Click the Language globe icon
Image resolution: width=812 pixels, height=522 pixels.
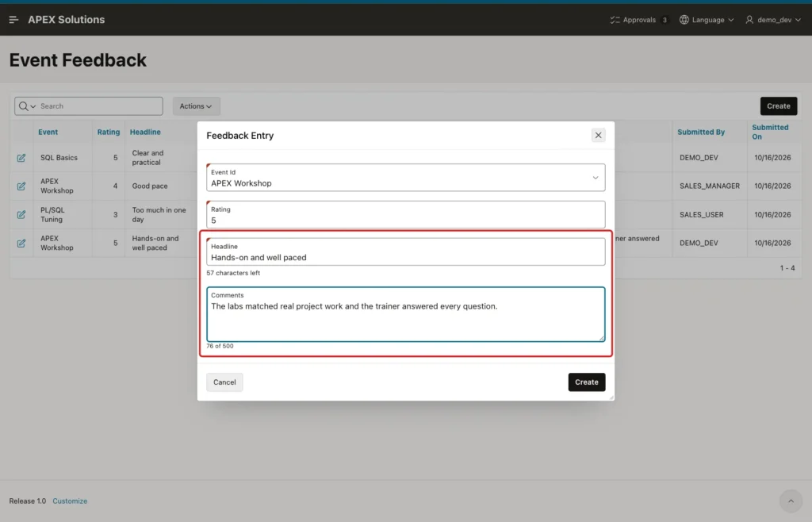click(684, 20)
